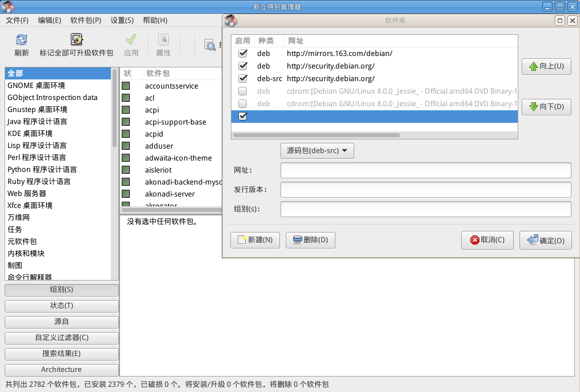580x392 pixels.
Task: Open the 源码包(deb-src) type dropdown
Action: pos(317,151)
